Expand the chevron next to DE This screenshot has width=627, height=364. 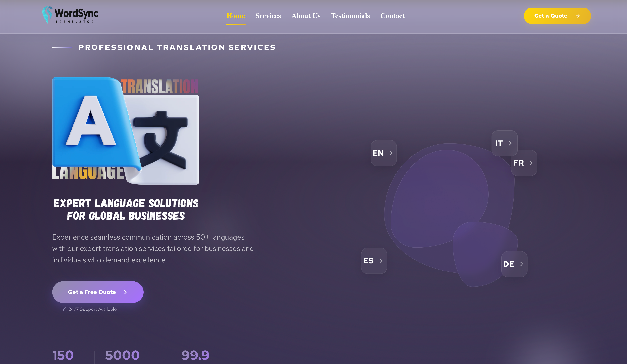click(522, 264)
